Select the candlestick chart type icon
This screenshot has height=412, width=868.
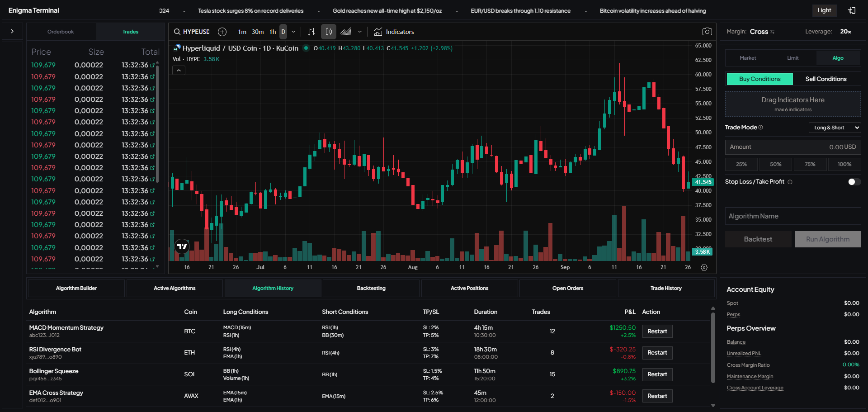point(328,32)
